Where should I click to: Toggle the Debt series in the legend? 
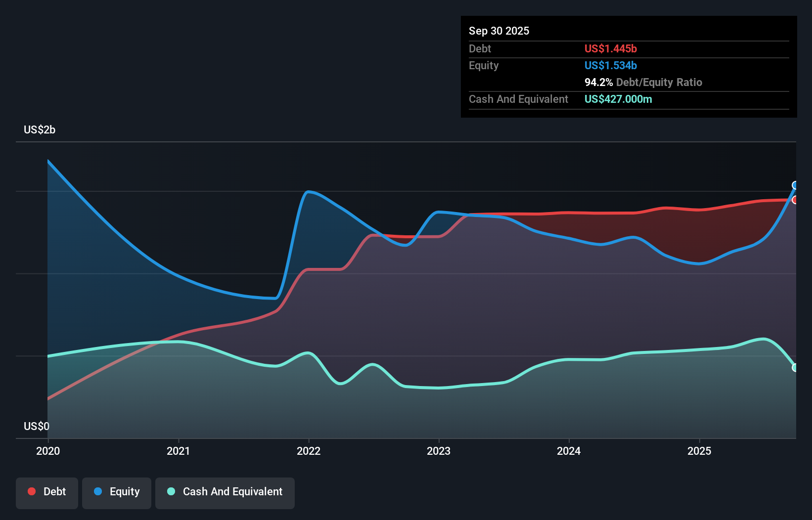point(46,493)
